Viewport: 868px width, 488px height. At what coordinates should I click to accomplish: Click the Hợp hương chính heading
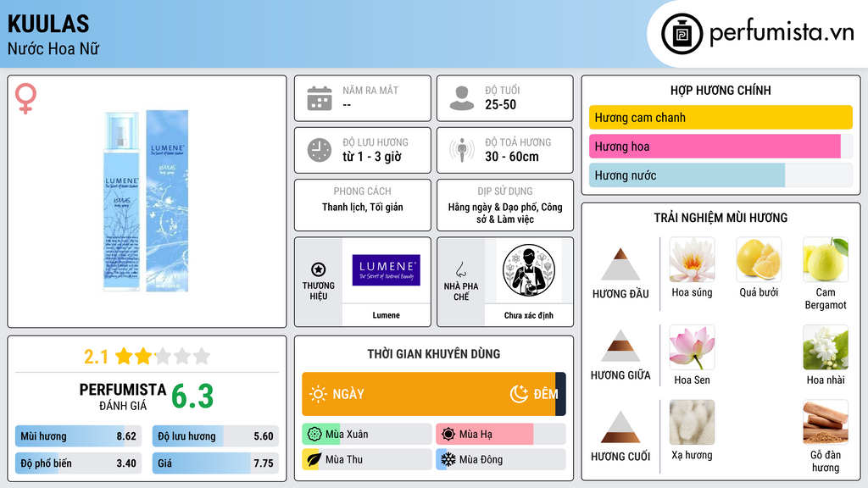click(x=721, y=90)
